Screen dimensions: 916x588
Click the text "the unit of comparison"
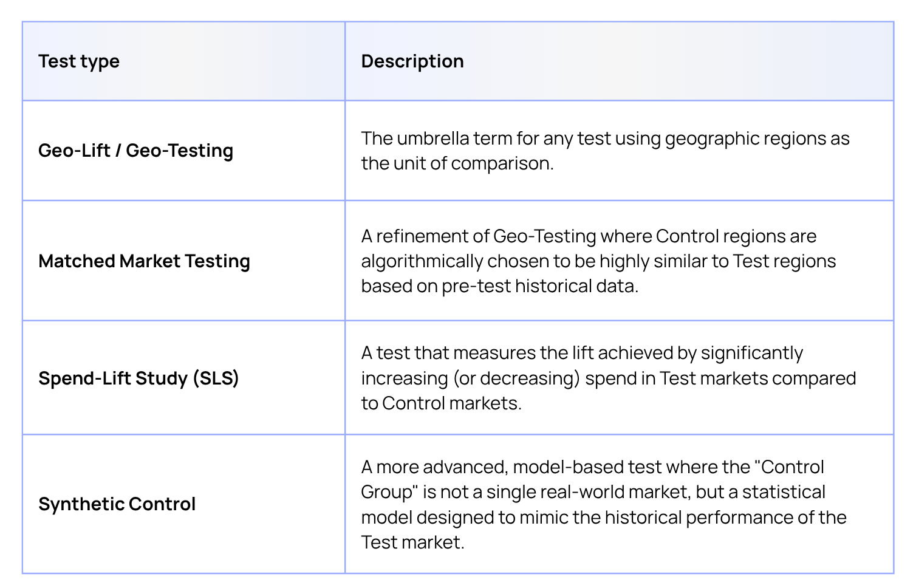pyautogui.click(x=456, y=163)
